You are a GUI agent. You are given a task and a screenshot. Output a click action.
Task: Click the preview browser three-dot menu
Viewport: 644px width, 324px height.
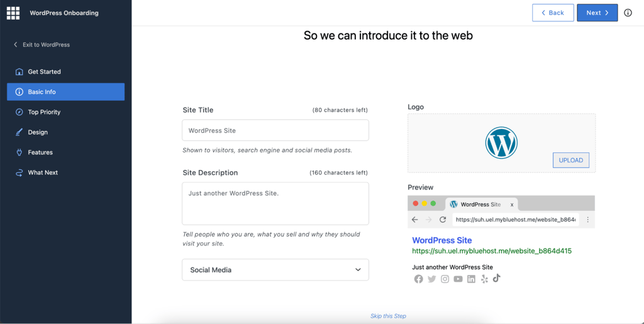(x=588, y=220)
